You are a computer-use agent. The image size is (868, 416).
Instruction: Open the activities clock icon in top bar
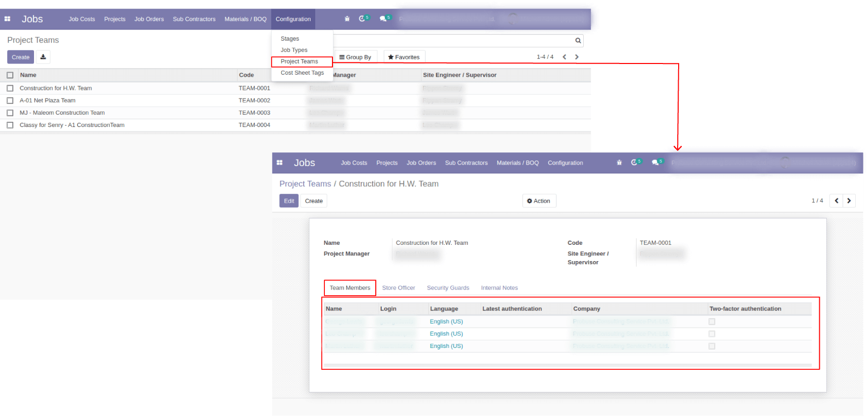[362, 19]
